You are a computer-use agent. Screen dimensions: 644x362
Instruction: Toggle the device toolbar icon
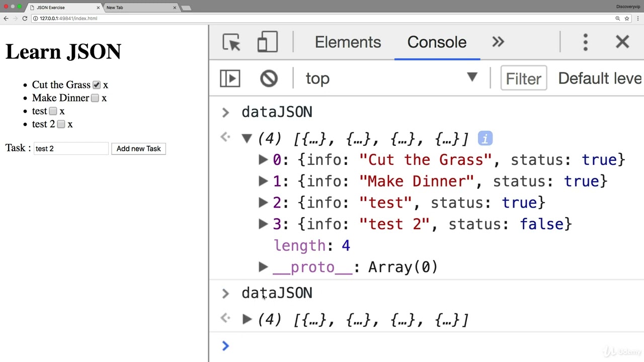click(x=268, y=42)
